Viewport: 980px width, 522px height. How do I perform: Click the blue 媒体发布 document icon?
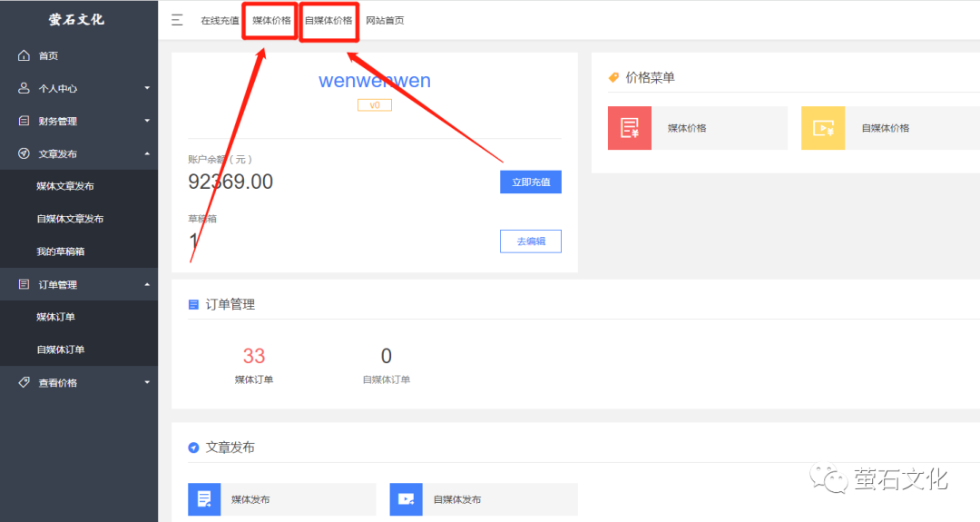tap(204, 499)
